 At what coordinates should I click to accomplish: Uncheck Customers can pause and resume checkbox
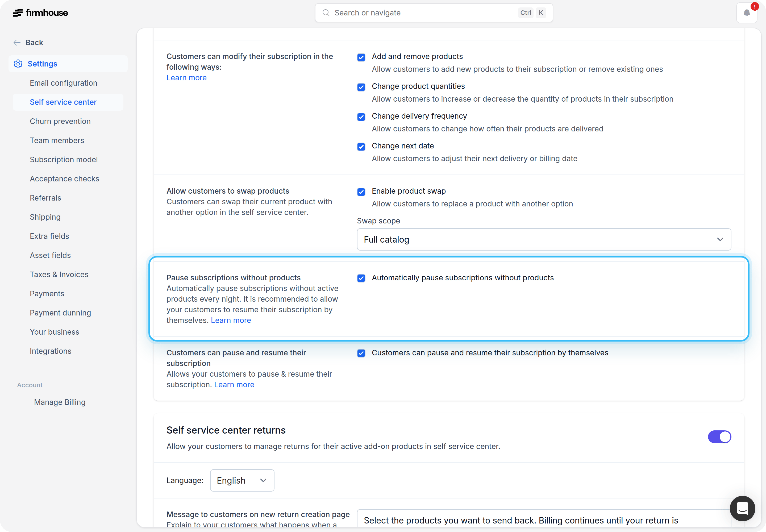pyautogui.click(x=361, y=353)
